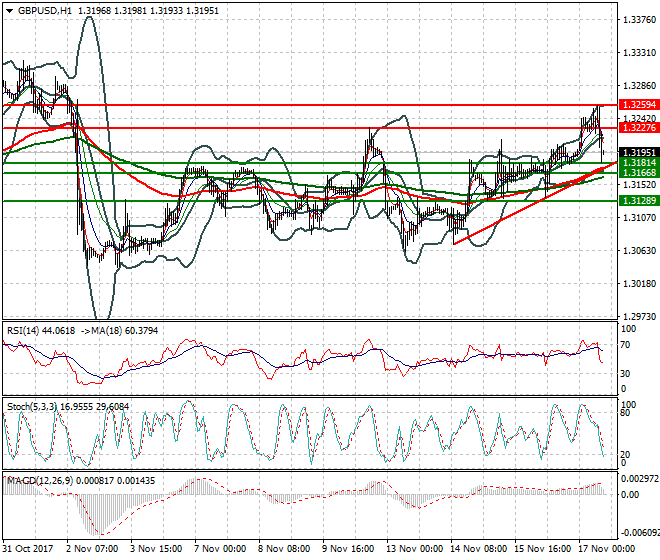This screenshot has height=560, width=660.
Task: Click the 1.29730 price scale value
Action: [639, 316]
